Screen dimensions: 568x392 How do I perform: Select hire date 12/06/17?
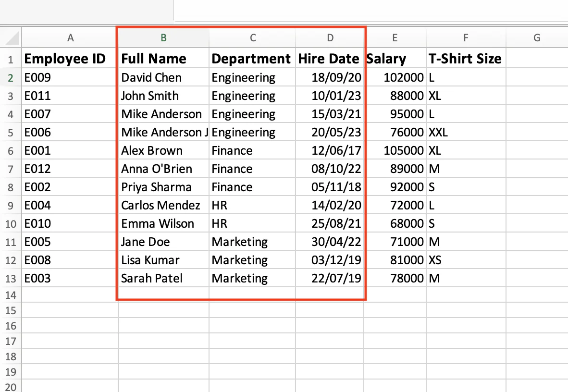[x=330, y=150]
